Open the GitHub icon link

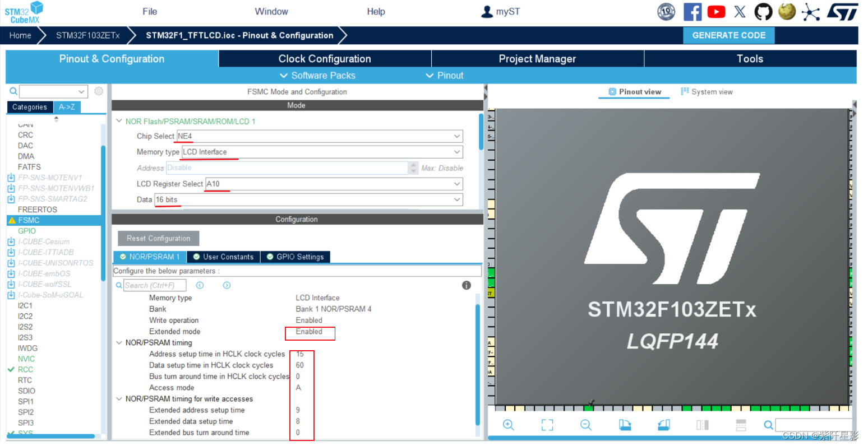(763, 12)
